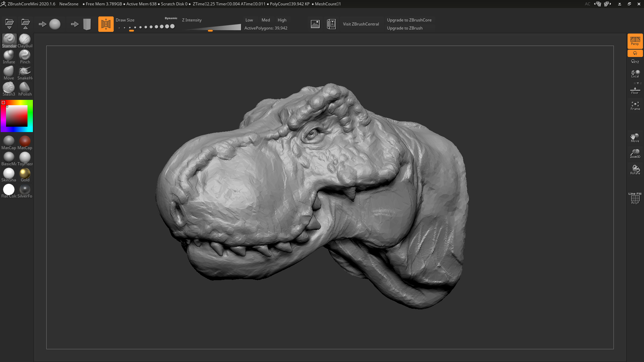The image size is (644, 362).
Task: Select the Move brush
Action: click(x=9, y=73)
